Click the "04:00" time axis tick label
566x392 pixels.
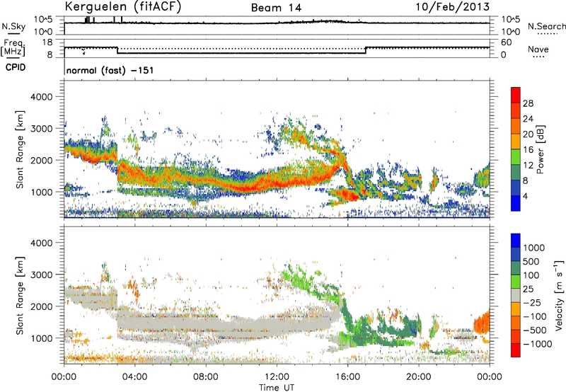pos(134,376)
